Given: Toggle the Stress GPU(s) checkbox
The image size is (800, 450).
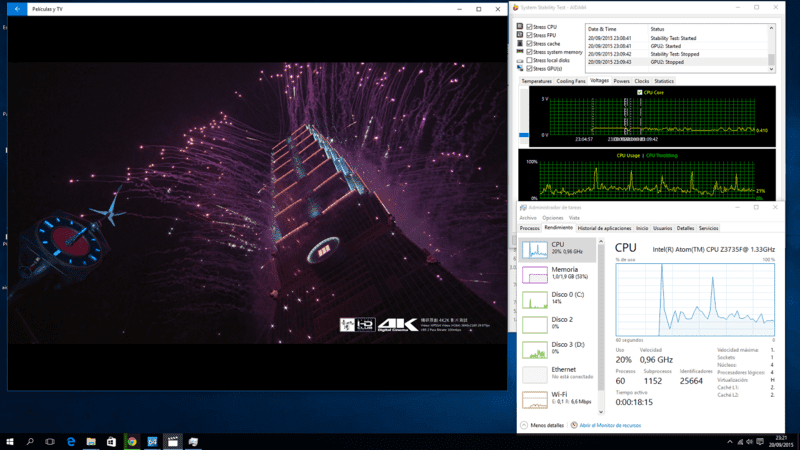Looking at the screenshot, I should pyautogui.click(x=529, y=68).
